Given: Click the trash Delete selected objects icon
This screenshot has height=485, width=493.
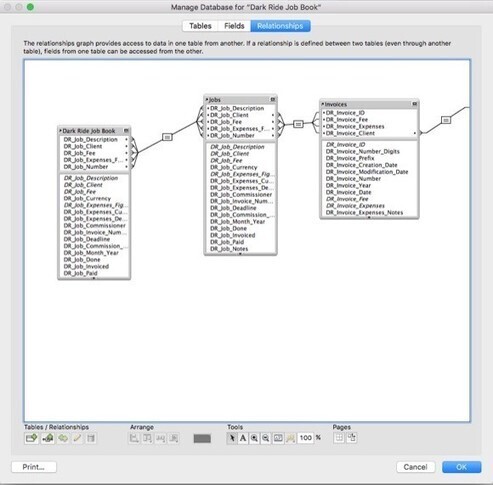Looking at the screenshot, I should [91, 438].
